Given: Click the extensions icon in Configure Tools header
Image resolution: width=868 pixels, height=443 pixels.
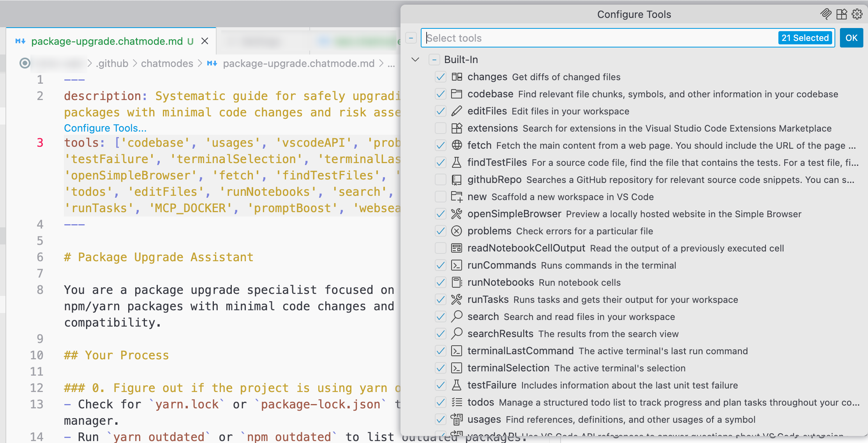Looking at the screenshot, I should (x=842, y=14).
